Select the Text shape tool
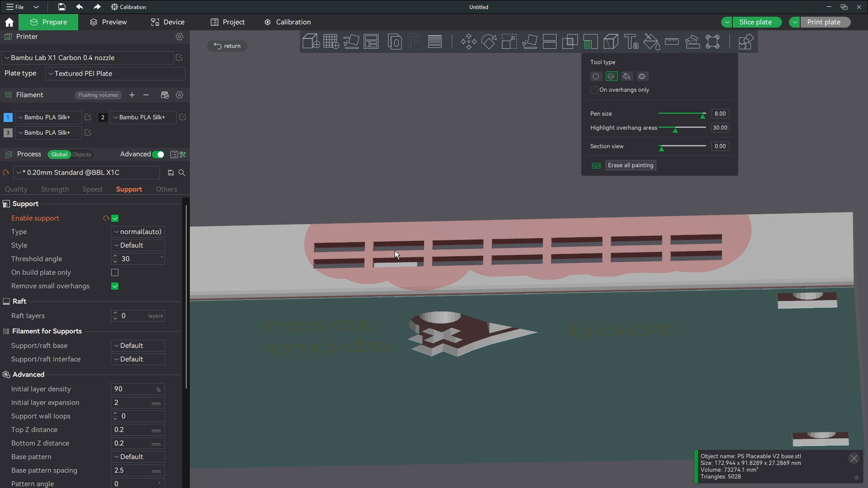This screenshot has height=488, width=868. pyautogui.click(x=631, y=42)
